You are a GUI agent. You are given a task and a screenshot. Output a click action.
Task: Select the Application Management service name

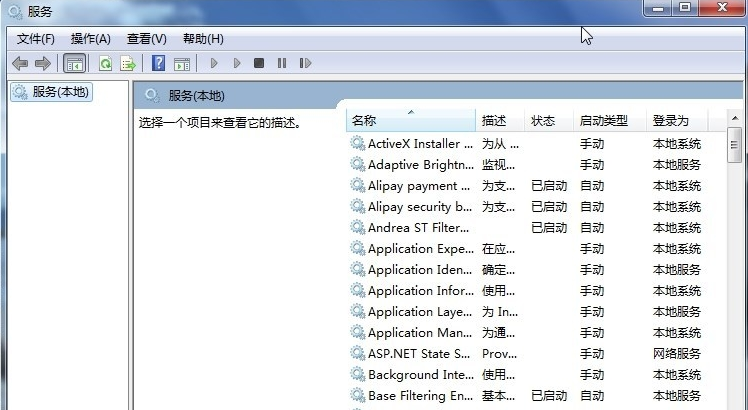coord(420,332)
